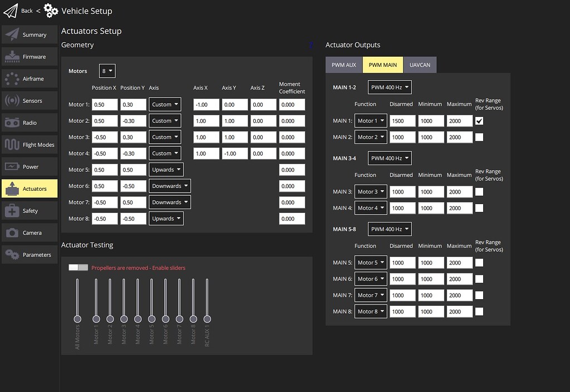The width and height of the screenshot is (570, 392).
Task: Click the All Motors slider handle
Action: click(77, 319)
